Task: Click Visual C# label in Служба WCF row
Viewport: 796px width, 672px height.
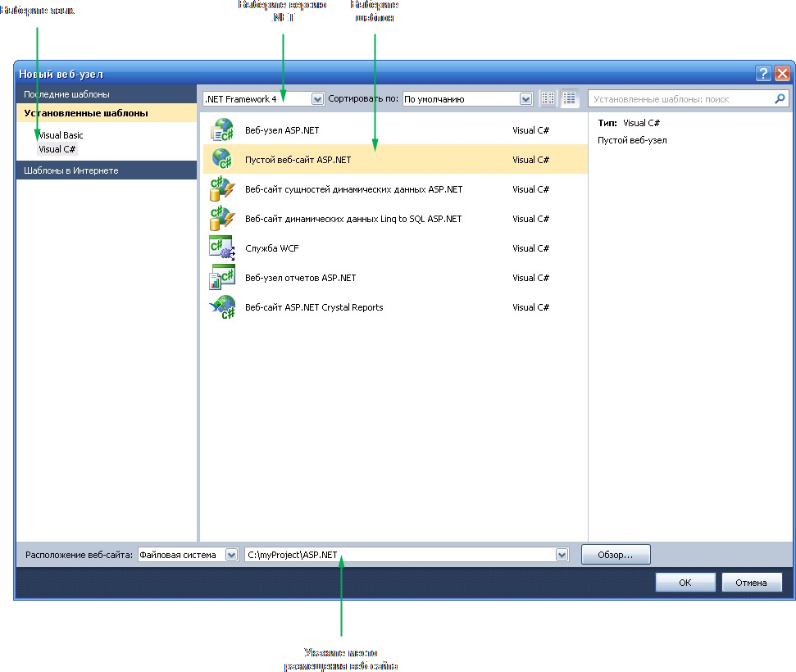Action: click(x=530, y=248)
